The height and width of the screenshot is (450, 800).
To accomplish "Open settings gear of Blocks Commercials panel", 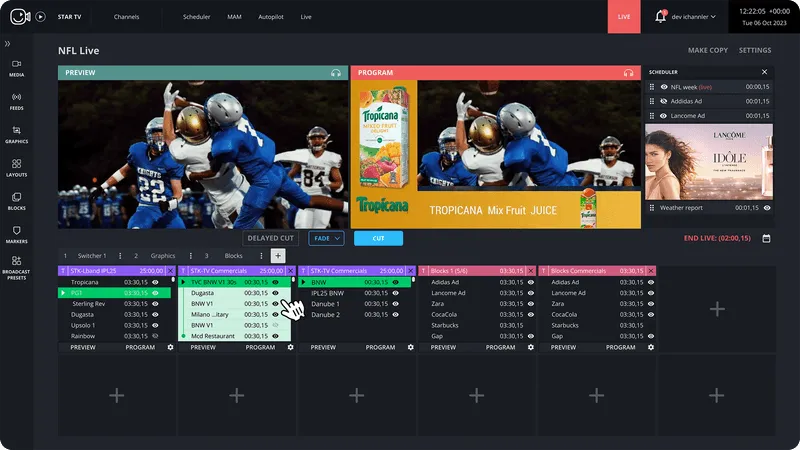I will point(651,347).
